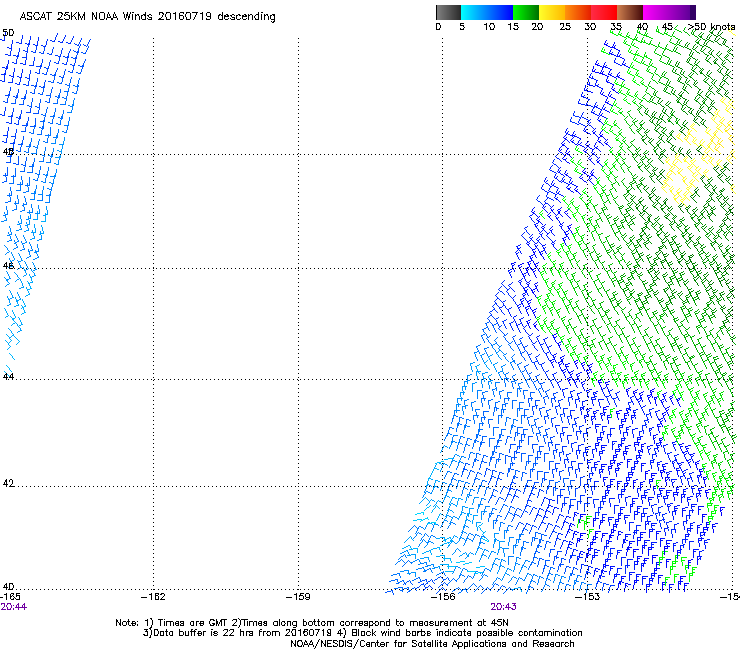Click the magenta 40-45 knots legend swatch
This screenshot has height=650, width=740.
point(658,12)
